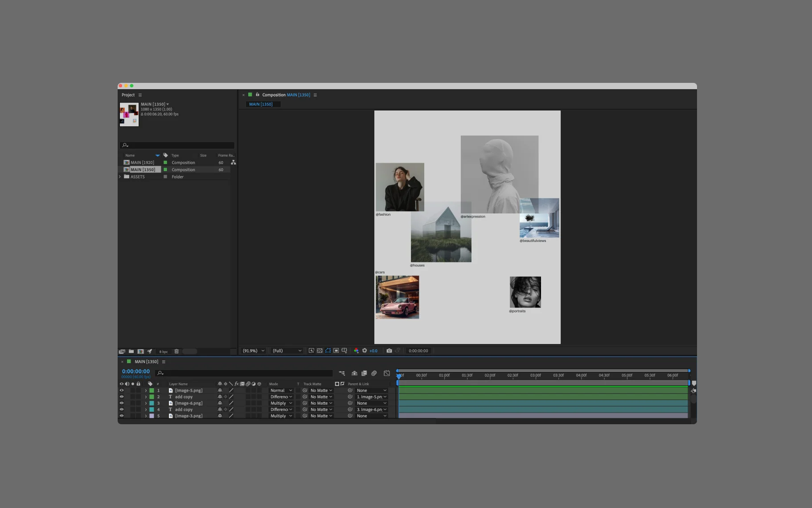Click the Show Channel color icon
Image resolution: width=812 pixels, height=508 pixels.
tap(356, 351)
